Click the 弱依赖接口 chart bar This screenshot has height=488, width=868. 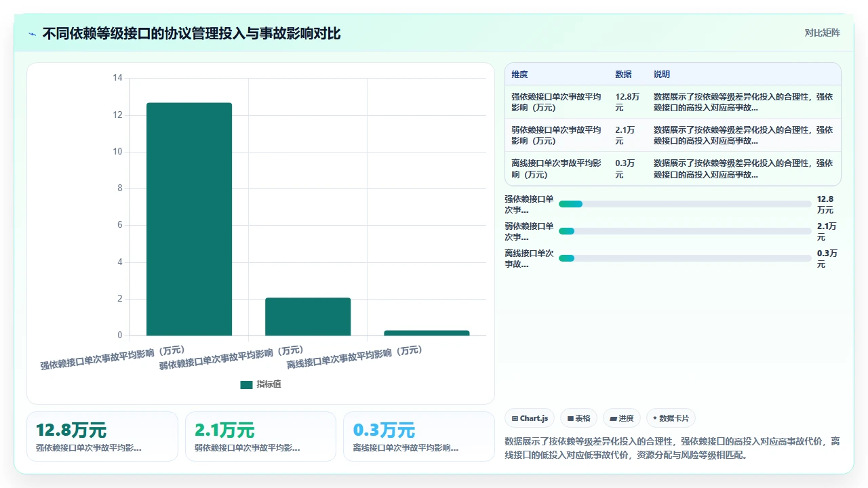pos(308,317)
